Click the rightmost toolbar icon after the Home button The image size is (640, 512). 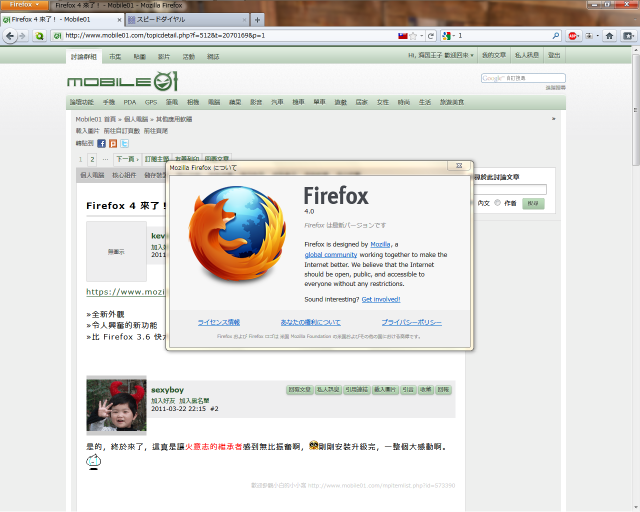(629, 36)
